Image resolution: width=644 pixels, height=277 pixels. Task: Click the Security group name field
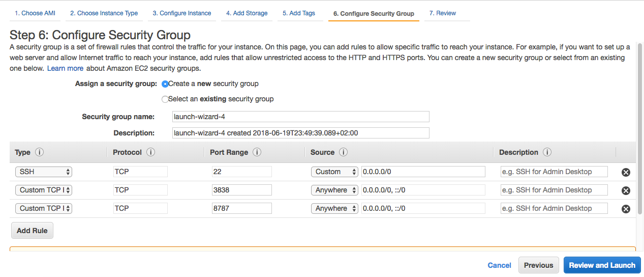301,117
